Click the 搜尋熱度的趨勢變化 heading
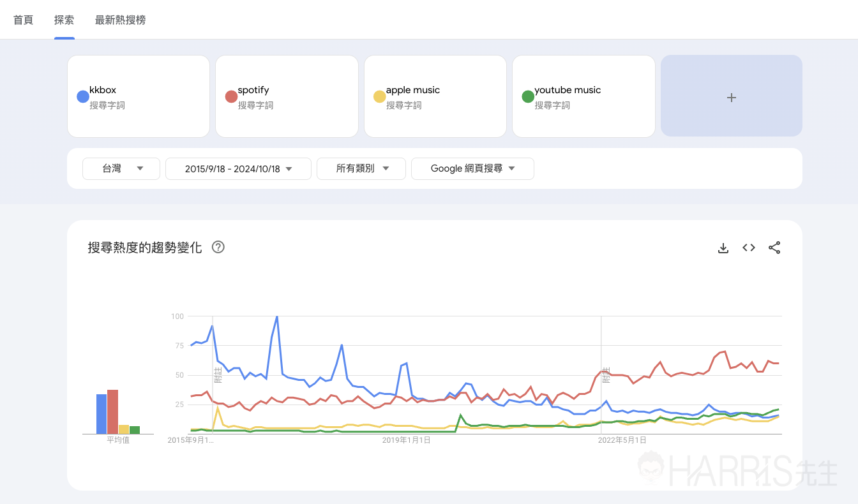The height and width of the screenshot is (504, 858). pyautogui.click(x=145, y=248)
